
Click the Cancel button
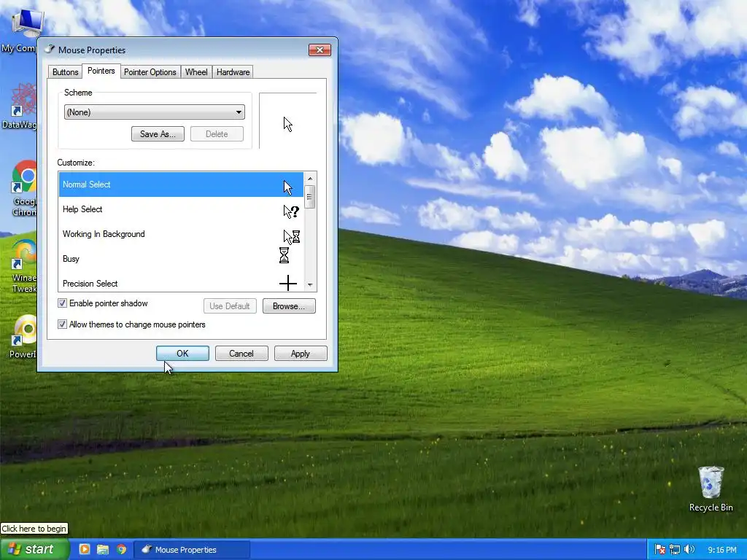pos(241,354)
